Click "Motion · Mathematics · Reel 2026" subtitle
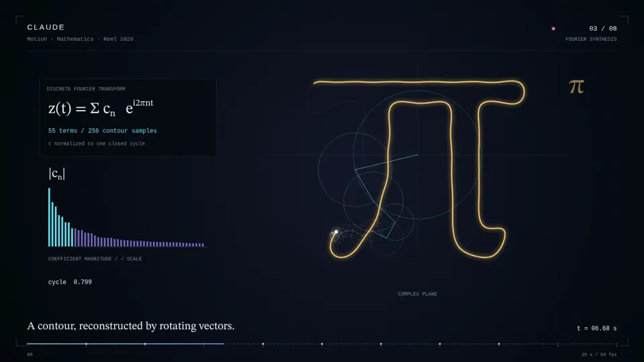This screenshot has width=644, height=362. coord(80,39)
